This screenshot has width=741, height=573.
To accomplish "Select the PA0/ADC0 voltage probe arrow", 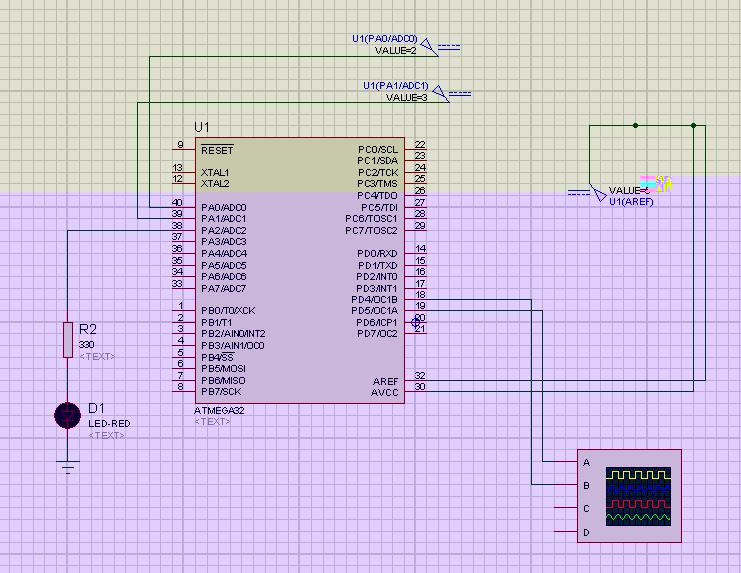I will [429, 46].
